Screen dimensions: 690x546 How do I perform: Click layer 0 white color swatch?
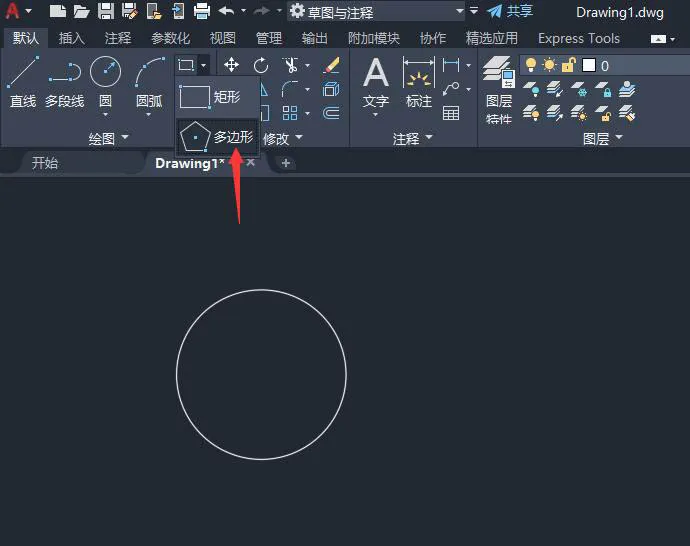tap(589, 66)
